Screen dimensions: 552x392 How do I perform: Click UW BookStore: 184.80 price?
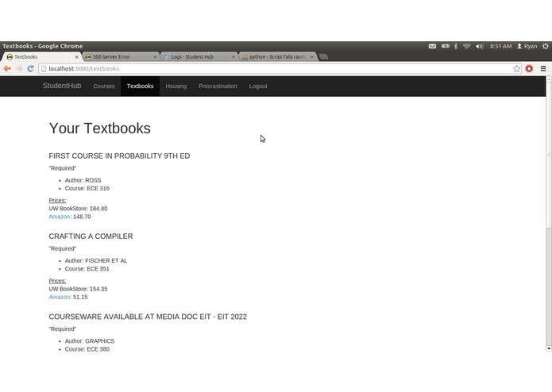coord(78,209)
